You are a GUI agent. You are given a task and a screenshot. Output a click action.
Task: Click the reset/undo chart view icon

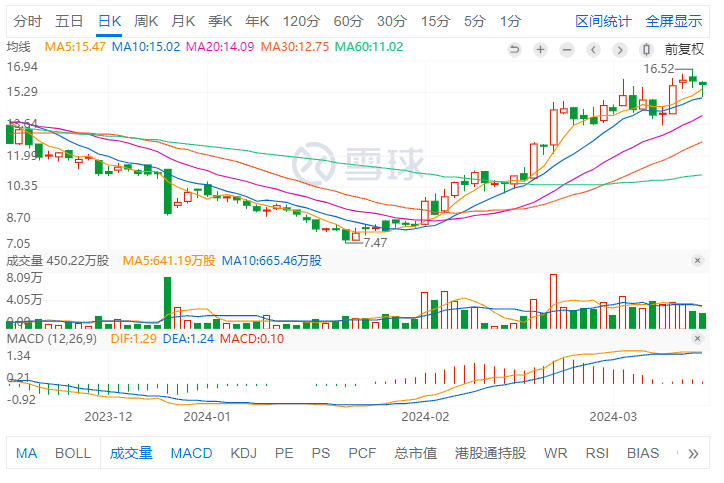(x=515, y=48)
